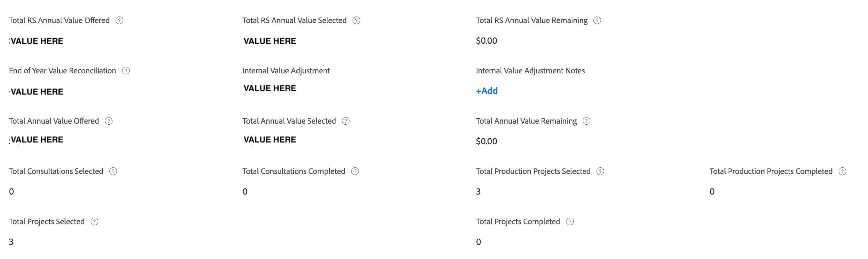Open Total Consultations Selected help icon
This screenshot has width=868, height=259.
click(113, 172)
